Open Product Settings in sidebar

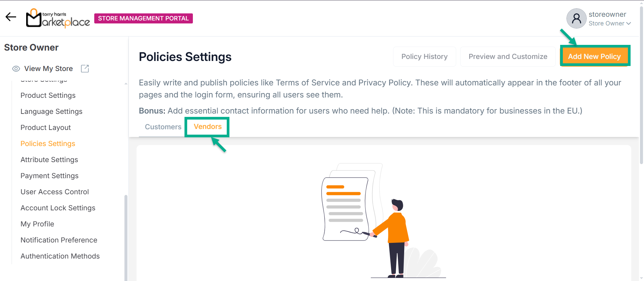pos(48,95)
